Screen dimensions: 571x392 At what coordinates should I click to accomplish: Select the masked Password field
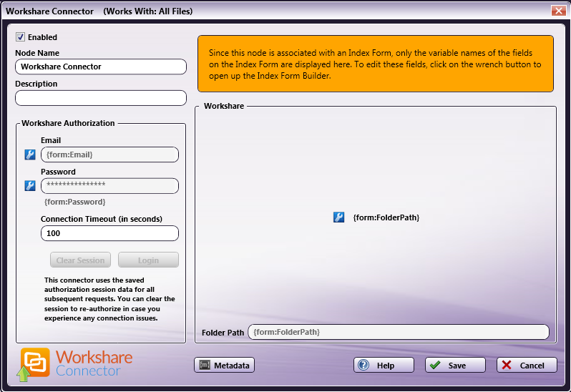(109, 185)
